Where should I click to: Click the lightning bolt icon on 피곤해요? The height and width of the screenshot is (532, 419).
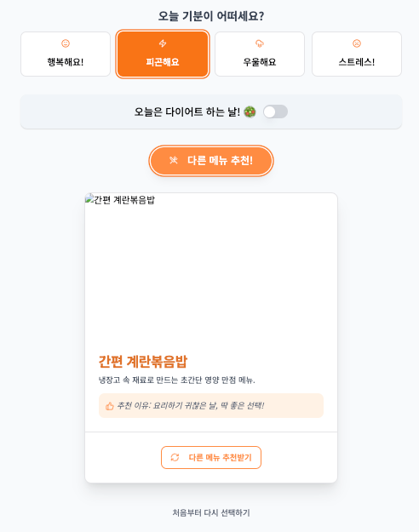pyautogui.click(x=163, y=43)
